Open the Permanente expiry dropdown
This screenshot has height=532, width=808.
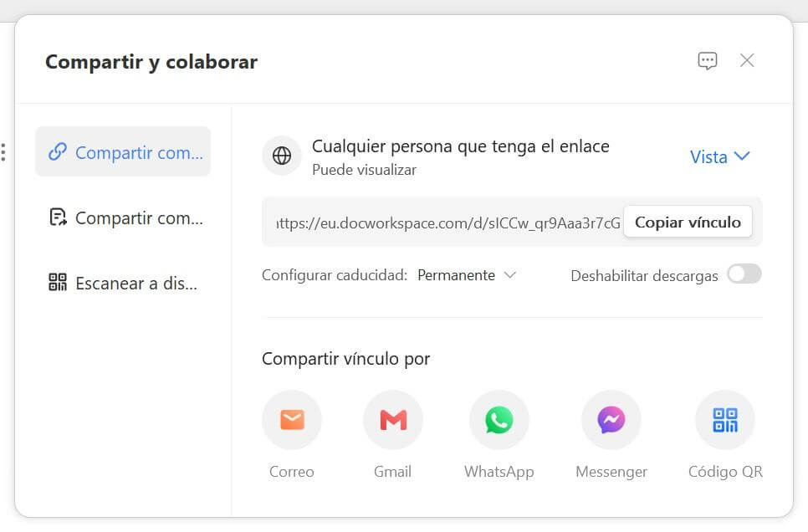click(467, 275)
